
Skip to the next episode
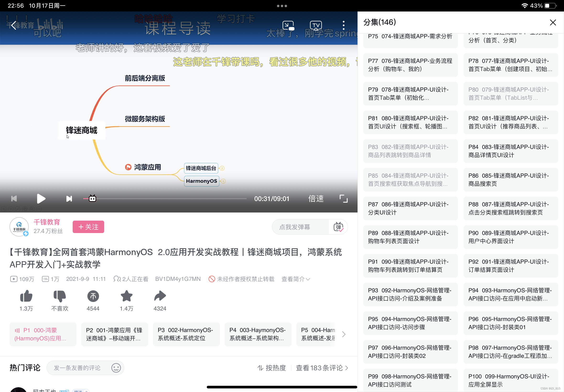coord(69,198)
